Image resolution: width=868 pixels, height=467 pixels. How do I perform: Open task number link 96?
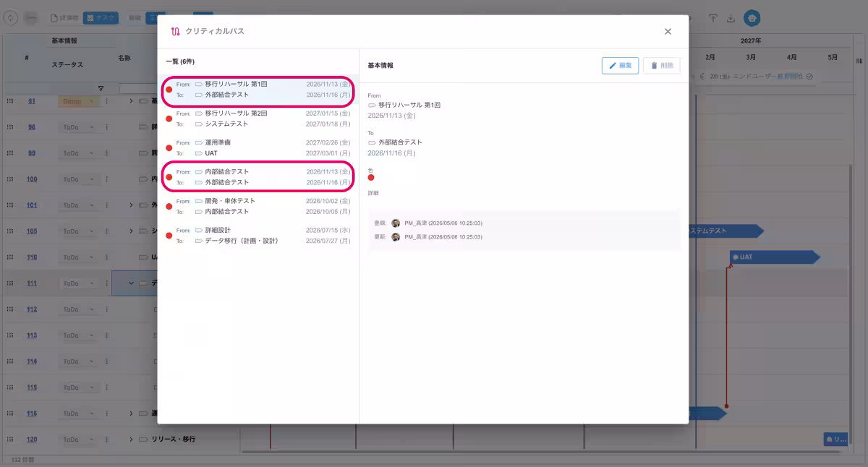(32, 127)
